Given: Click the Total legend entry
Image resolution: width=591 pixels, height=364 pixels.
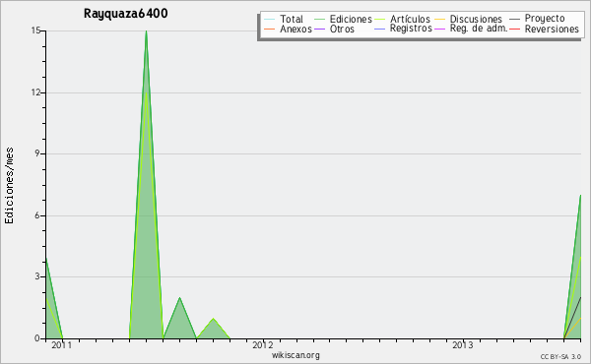Looking at the screenshot, I should pos(291,19).
